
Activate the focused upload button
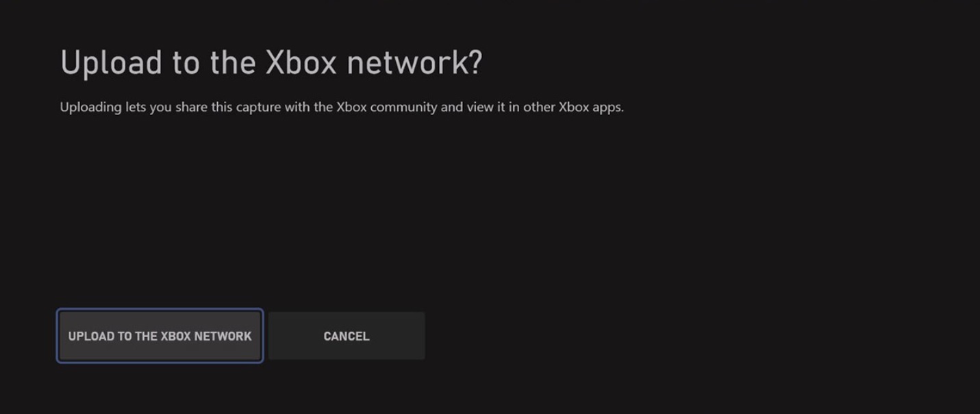pyautogui.click(x=160, y=336)
